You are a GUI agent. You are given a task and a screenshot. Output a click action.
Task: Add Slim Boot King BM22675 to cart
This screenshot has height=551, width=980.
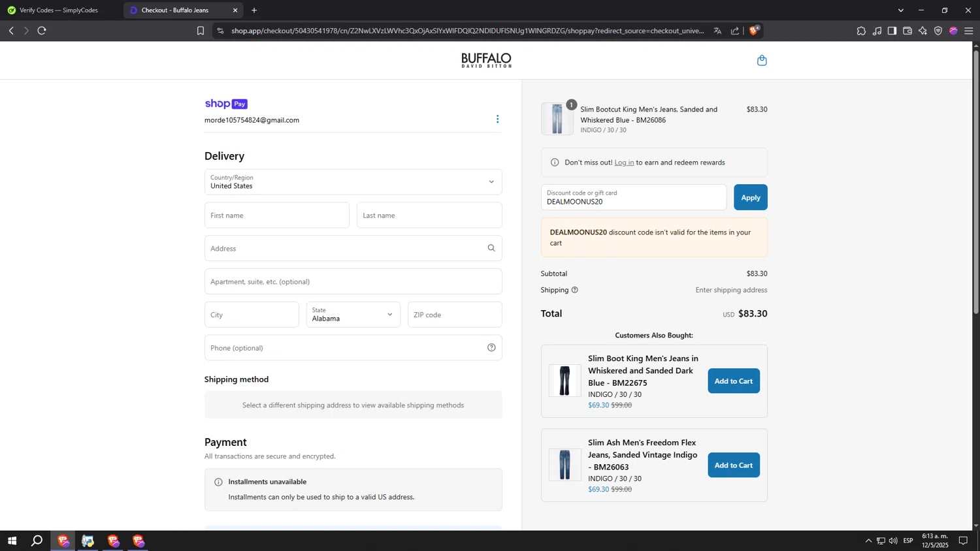[x=734, y=381]
